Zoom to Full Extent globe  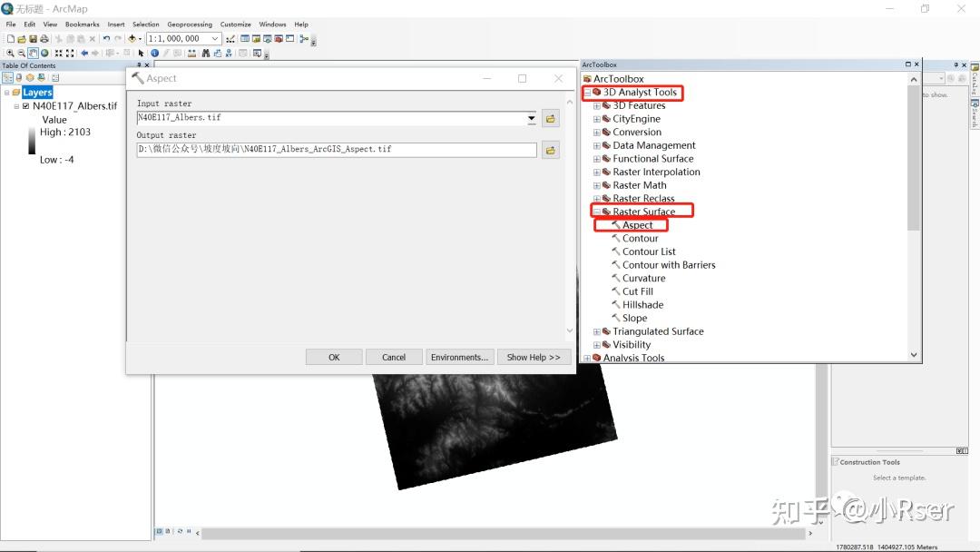point(44,54)
